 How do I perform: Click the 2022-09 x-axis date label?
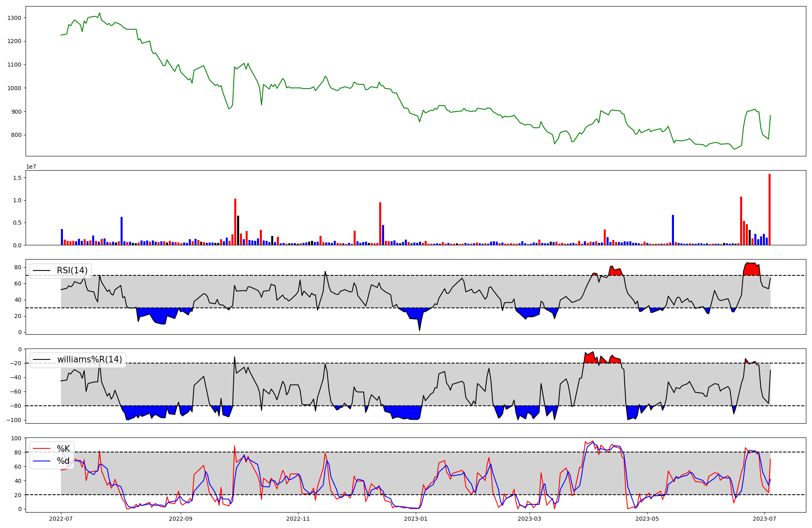(x=180, y=519)
